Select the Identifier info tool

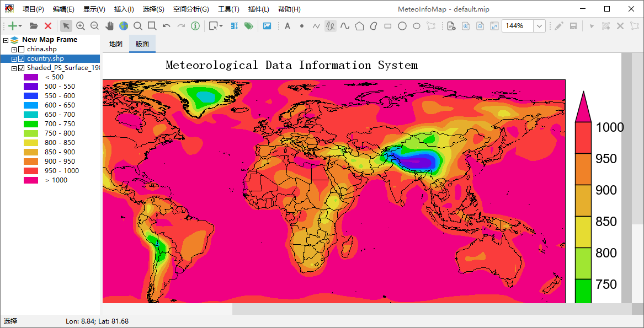coord(195,26)
